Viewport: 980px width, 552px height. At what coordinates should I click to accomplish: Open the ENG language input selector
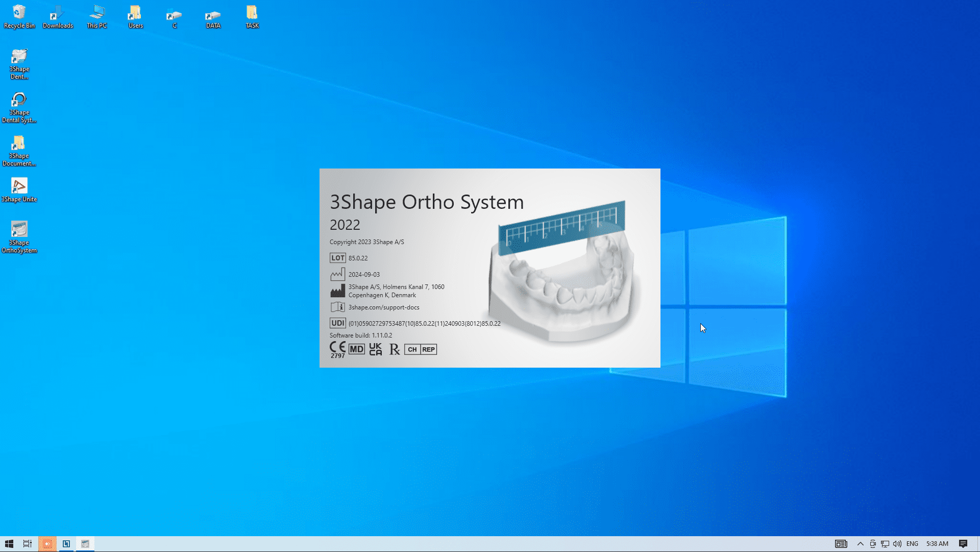(x=912, y=544)
